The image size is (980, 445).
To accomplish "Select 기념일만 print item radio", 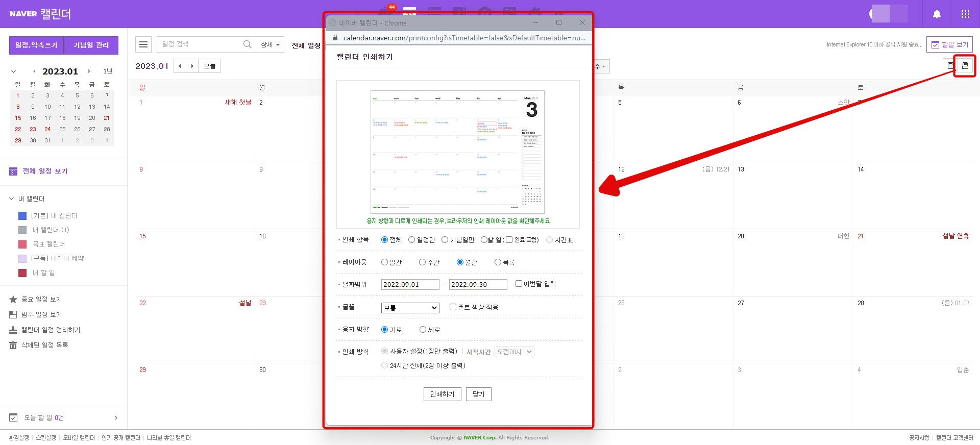I will 445,240.
